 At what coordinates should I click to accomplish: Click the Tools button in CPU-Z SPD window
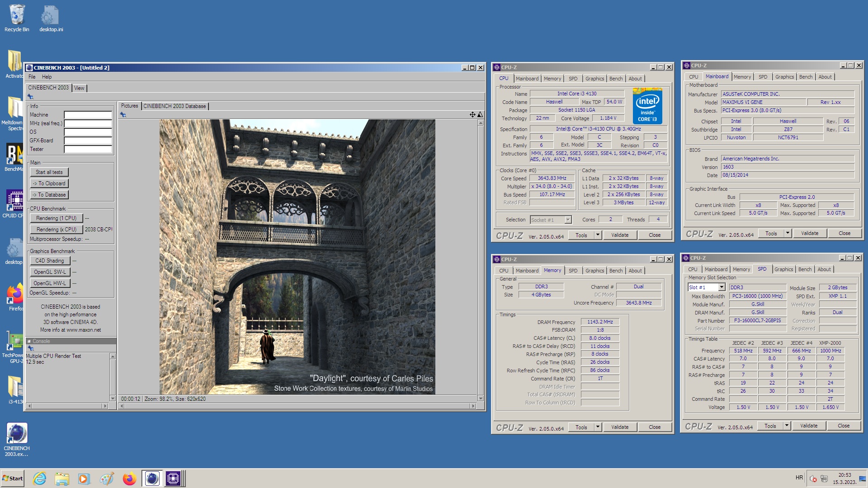click(x=770, y=426)
